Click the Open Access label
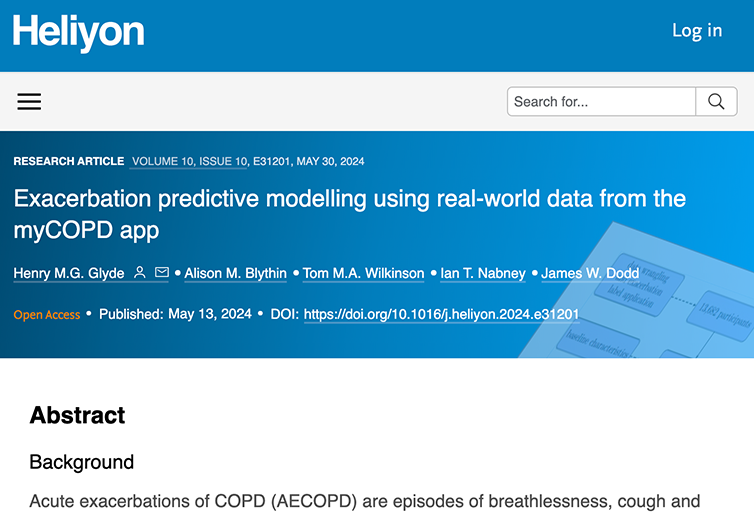Viewport: 756px width, 520px height. pyautogui.click(x=47, y=315)
